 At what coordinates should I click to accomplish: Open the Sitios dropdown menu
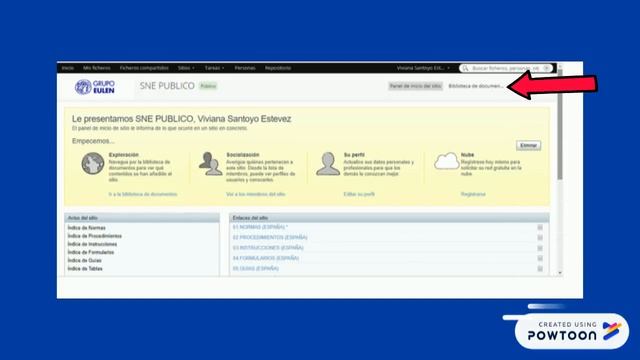point(186,68)
